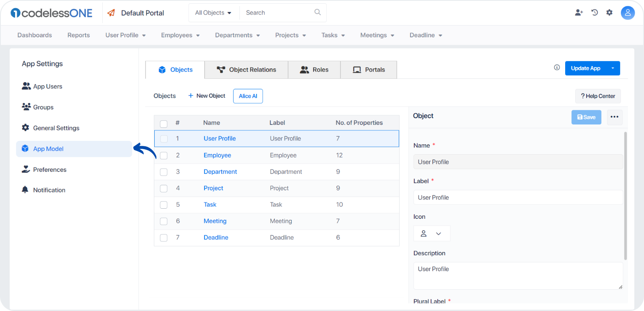Viewport: 644px width, 311px height.
Task: Click the Save button
Action: (x=586, y=117)
